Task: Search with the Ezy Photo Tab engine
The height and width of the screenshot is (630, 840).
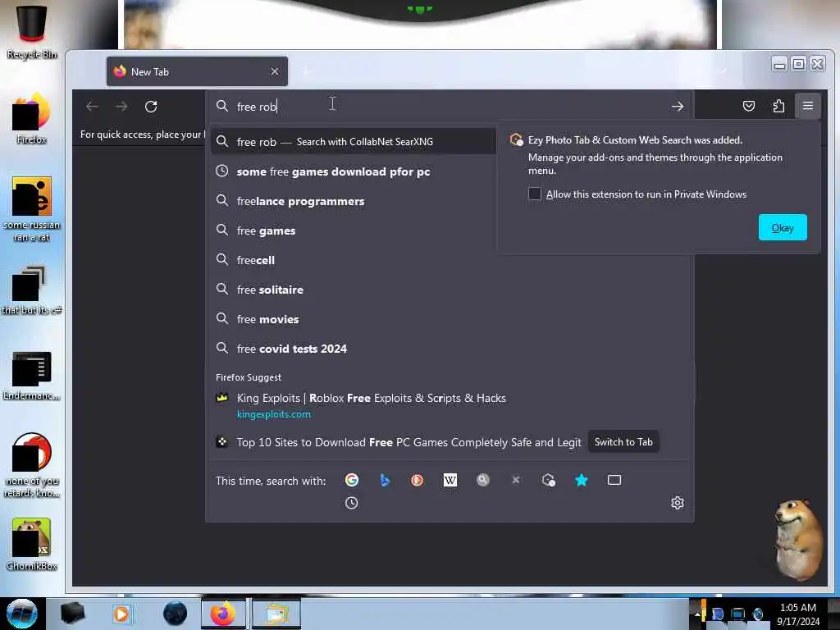Action: 549,480
